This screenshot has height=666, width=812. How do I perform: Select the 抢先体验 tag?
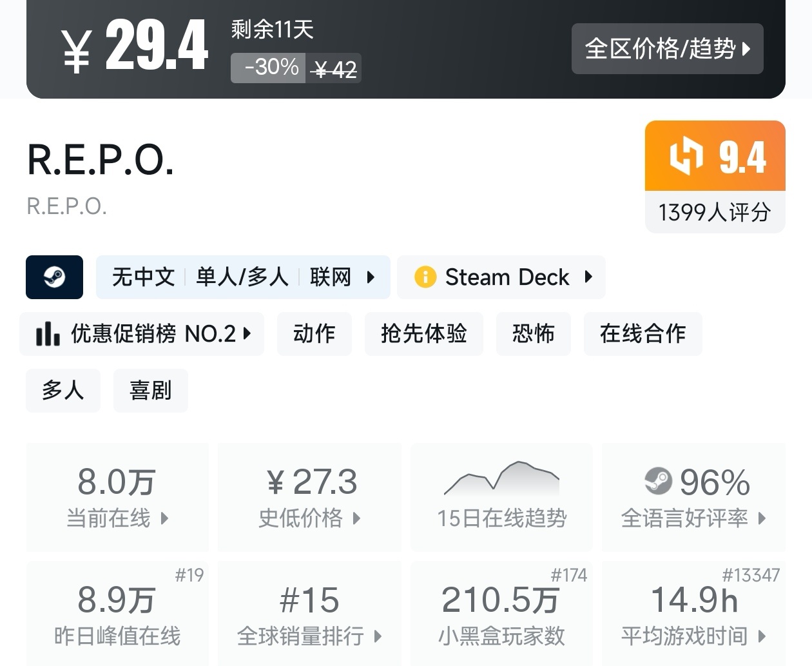[x=423, y=334]
